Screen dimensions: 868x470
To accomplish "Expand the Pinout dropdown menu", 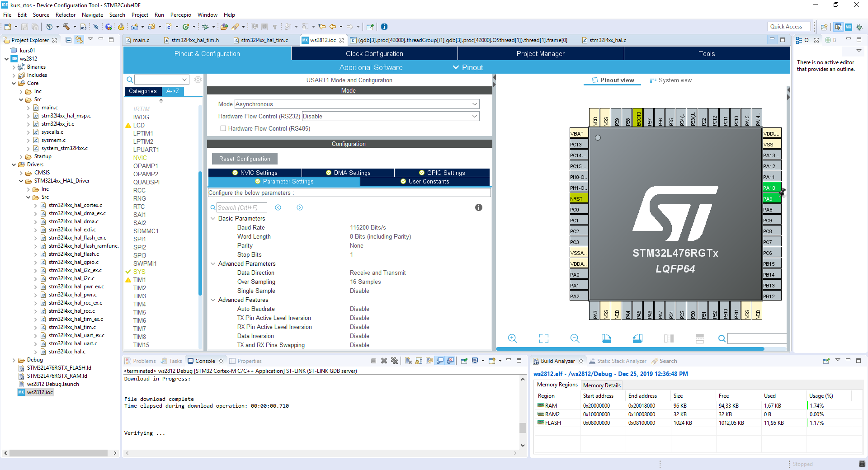I will (468, 67).
